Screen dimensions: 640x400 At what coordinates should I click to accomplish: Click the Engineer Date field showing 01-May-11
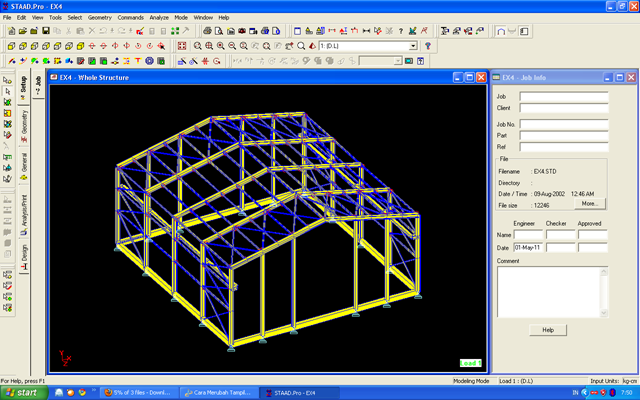528,247
